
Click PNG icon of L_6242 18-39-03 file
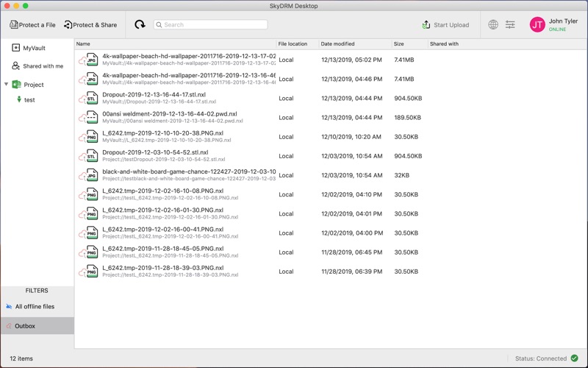(x=92, y=272)
